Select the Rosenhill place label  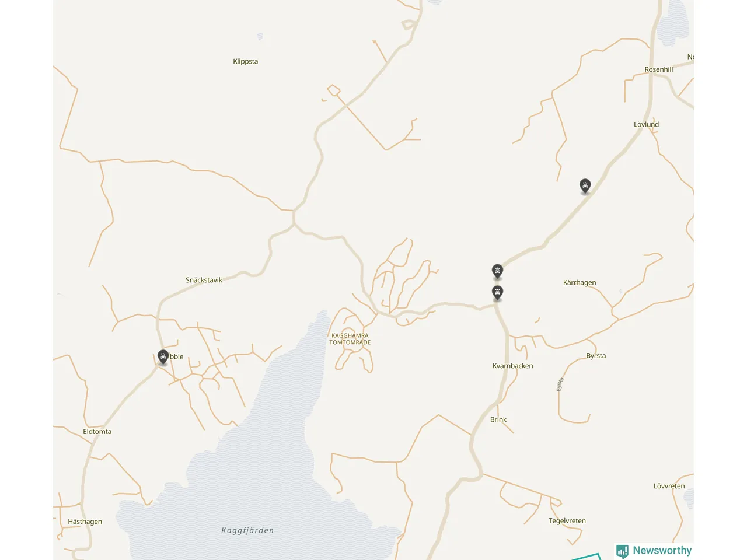[x=658, y=69]
